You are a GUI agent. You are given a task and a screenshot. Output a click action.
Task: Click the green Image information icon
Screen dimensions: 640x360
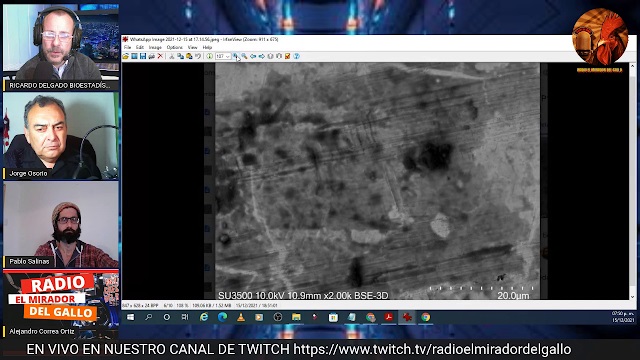[209, 56]
